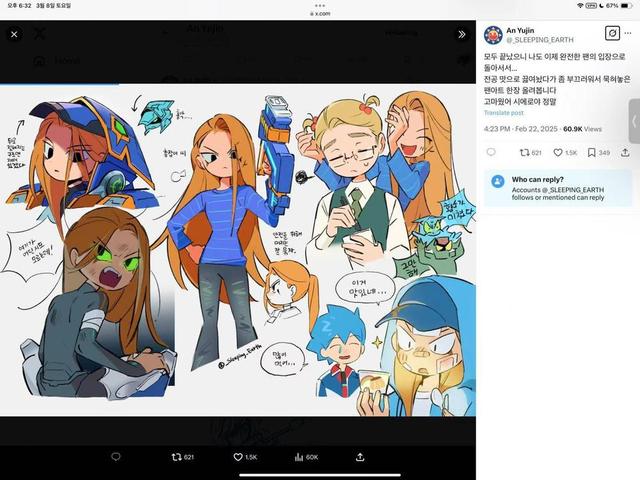Tap the home indicator bar
Viewport: 640px width, 480px height.
tap(320, 475)
